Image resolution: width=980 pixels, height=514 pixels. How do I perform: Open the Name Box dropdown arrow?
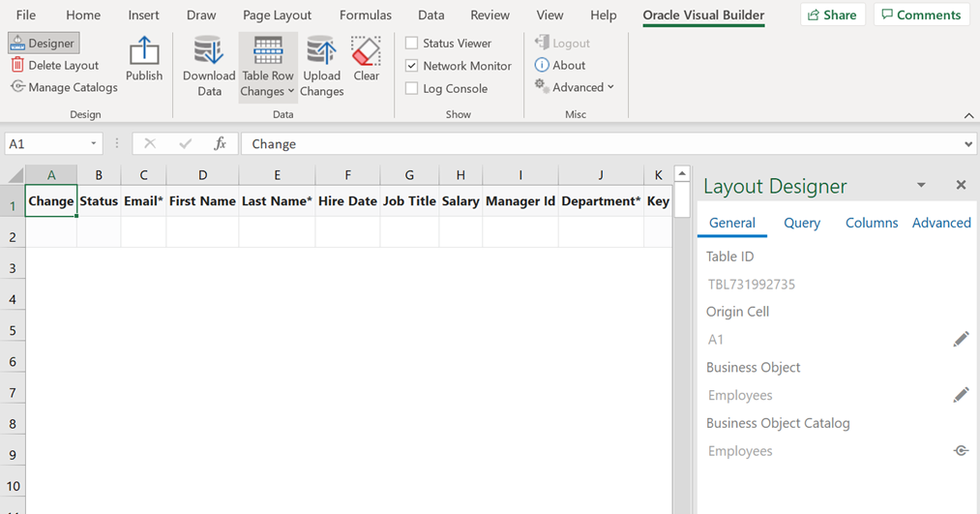coord(94,144)
